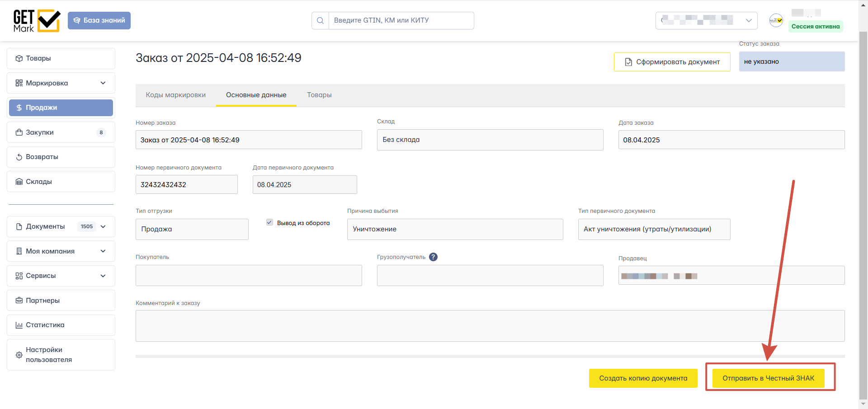868x409 pixels.
Task: Click the Комментарий к заказу text field
Action: (x=490, y=326)
